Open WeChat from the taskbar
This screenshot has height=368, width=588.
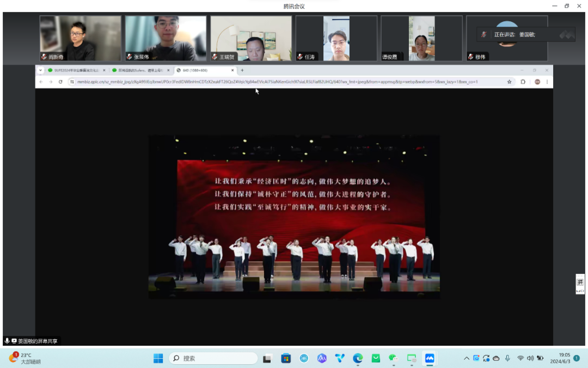(394, 358)
